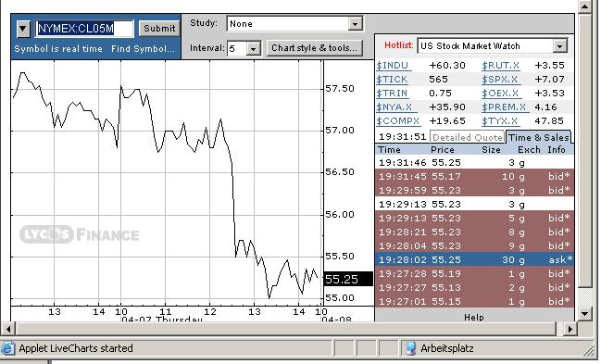Click the vertical scrollbar thumb

coord(585,150)
